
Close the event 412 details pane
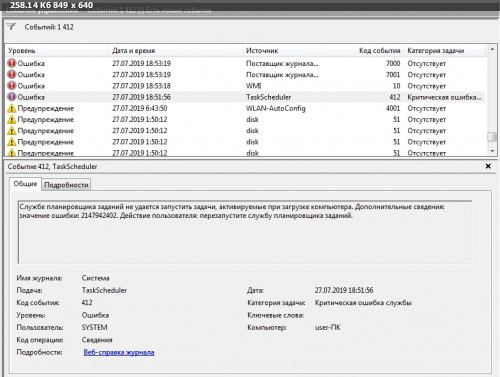point(488,166)
